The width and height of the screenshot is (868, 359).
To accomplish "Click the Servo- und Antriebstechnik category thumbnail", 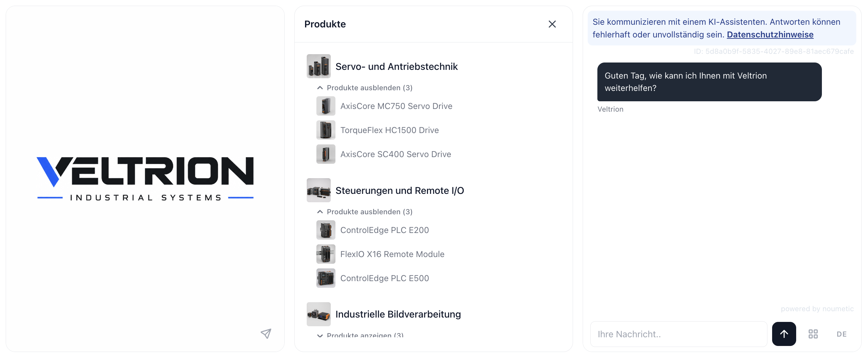I will [x=318, y=66].
